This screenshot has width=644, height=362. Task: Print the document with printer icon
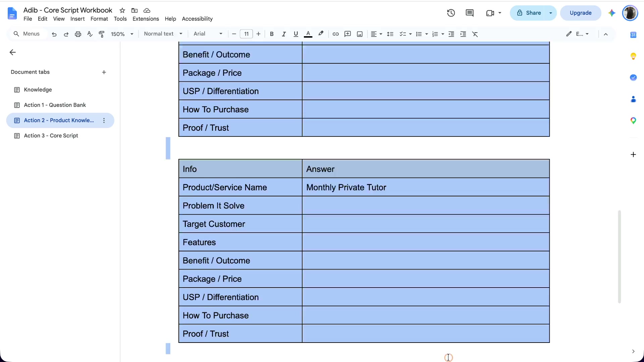78,34
